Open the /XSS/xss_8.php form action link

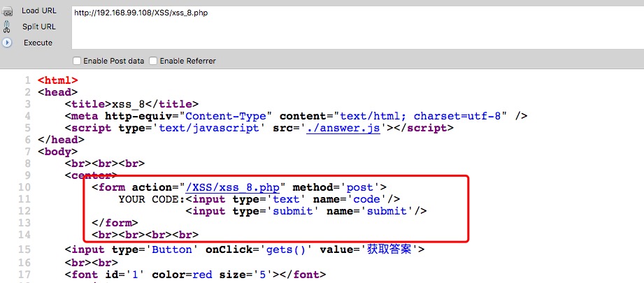(232, 187)
